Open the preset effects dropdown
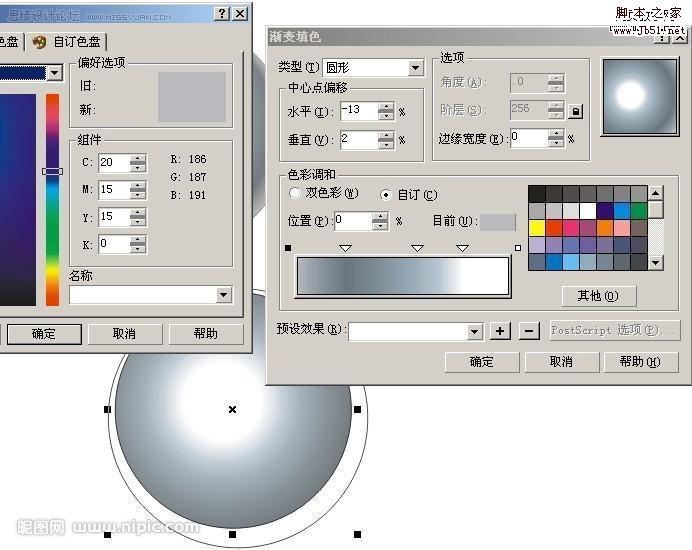 pos(474,331)
